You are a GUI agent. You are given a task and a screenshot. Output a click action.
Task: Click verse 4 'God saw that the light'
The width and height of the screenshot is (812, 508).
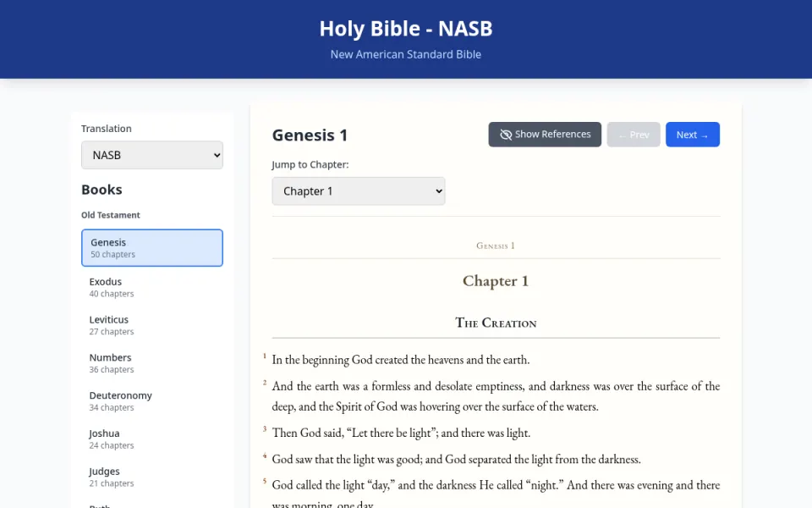pos(456,459)
